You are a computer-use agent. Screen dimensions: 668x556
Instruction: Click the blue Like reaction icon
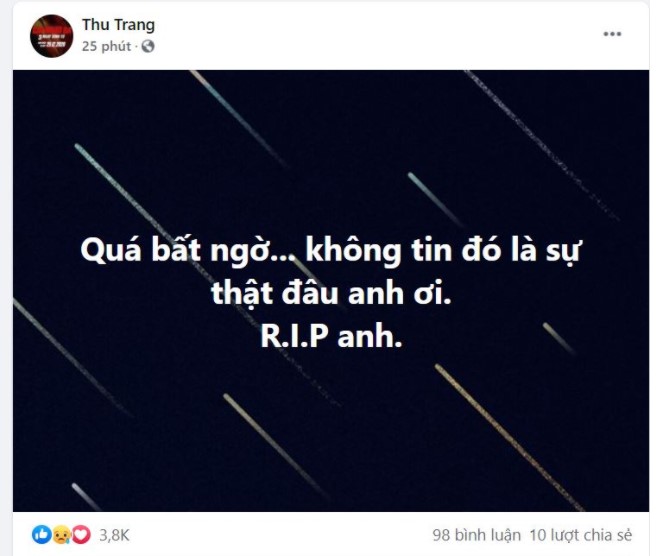point(41,534)
